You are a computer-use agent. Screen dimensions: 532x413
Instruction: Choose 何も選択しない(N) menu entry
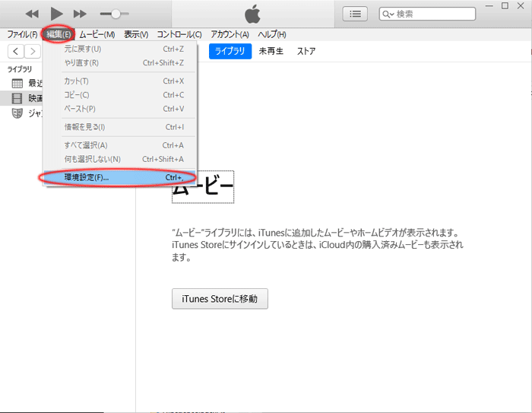pos(120,159)
